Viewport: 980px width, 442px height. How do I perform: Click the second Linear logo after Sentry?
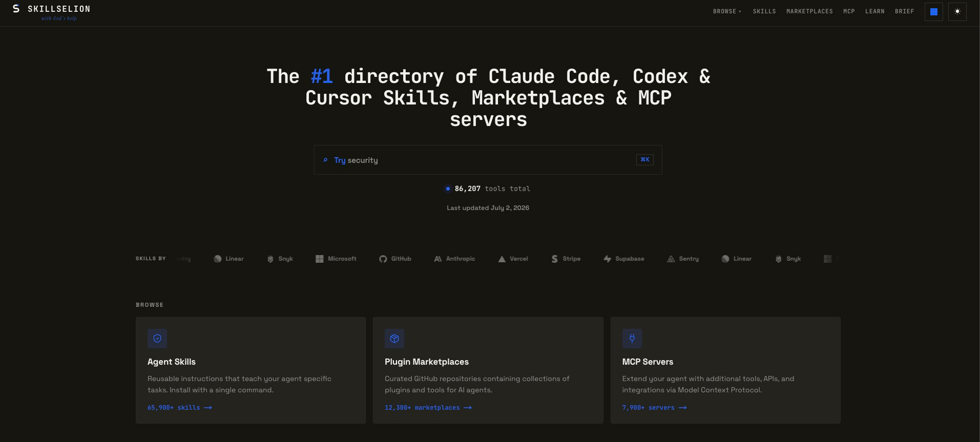[737, 259]
